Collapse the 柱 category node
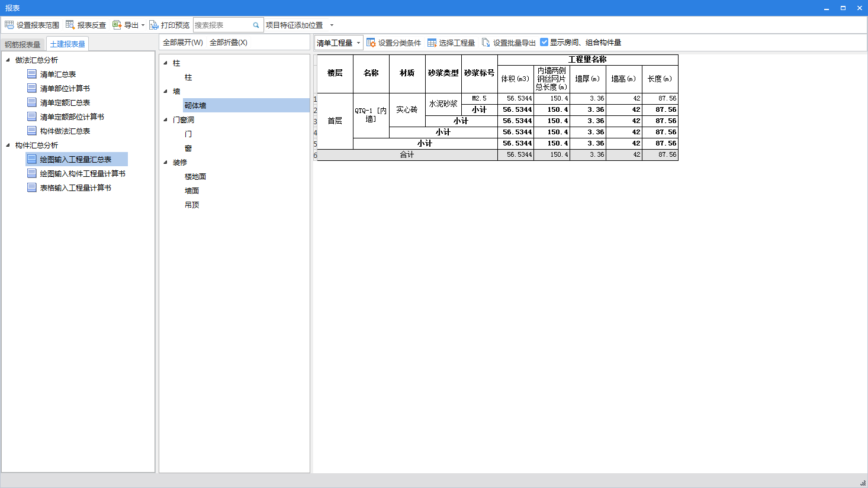 click(x=165, y=63)
